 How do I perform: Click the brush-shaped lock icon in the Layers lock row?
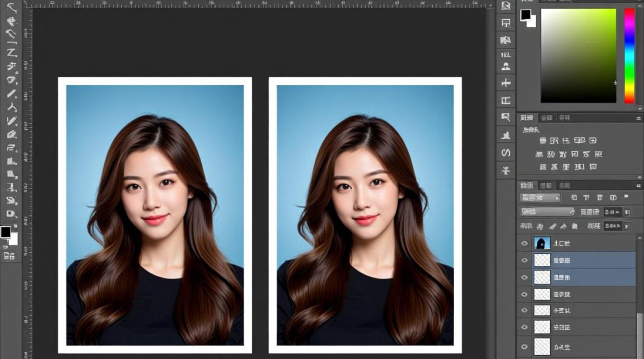tap(552, 226)
